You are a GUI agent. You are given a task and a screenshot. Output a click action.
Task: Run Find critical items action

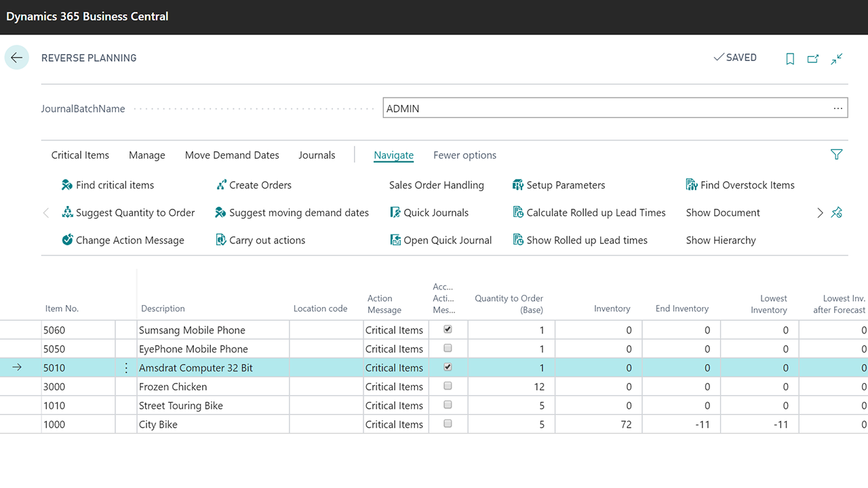(108, 185)
